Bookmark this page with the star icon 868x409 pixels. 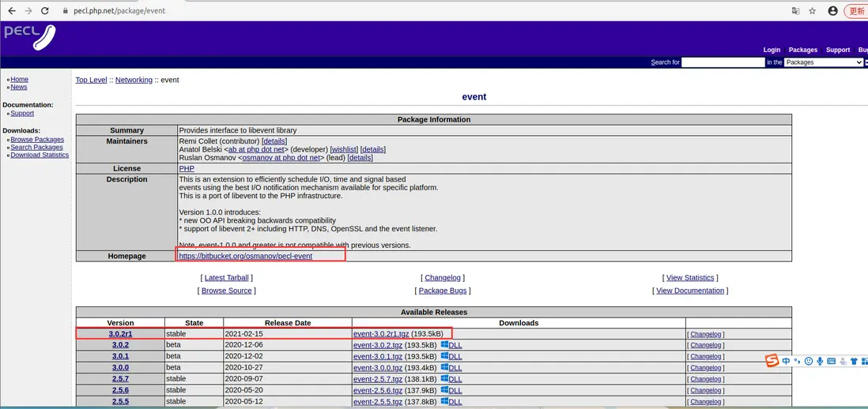pyautogui.click(x=812, y=10)
